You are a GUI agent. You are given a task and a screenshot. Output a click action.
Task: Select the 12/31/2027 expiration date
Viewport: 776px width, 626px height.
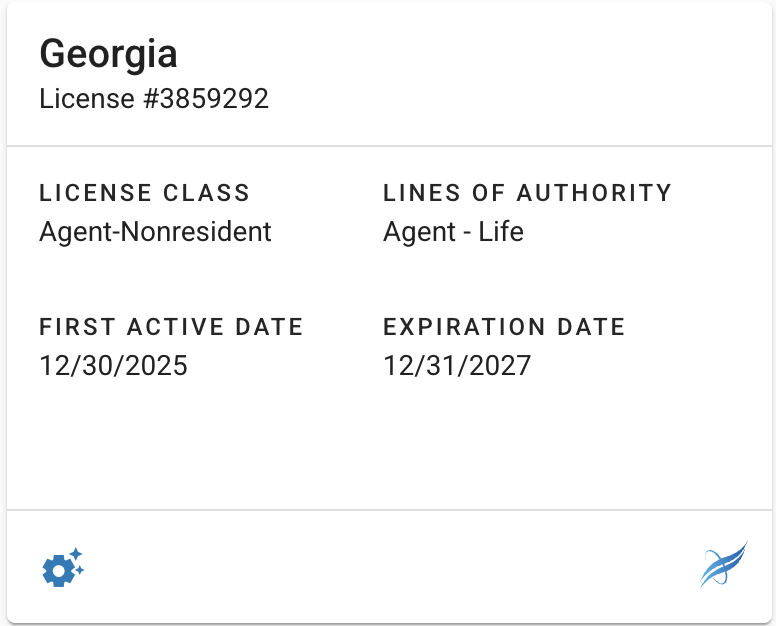pos(457,366)
